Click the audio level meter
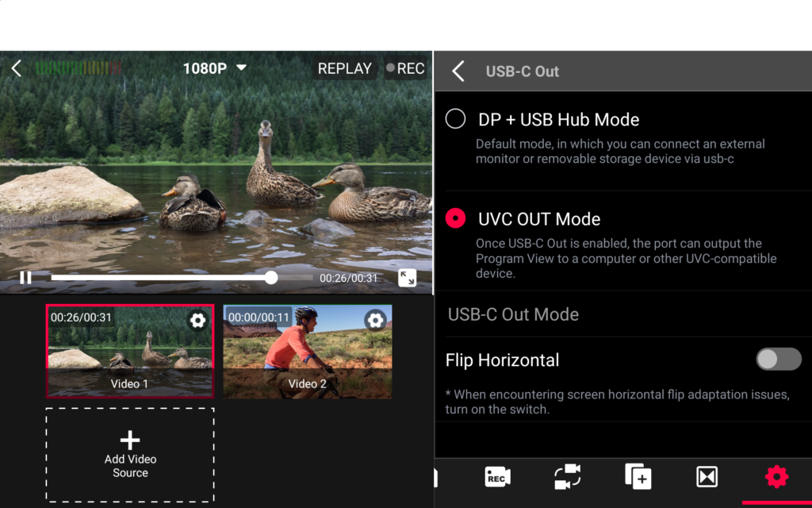This screenshot has width=812, height=508. pyautogui.click(x=79, y=68)
